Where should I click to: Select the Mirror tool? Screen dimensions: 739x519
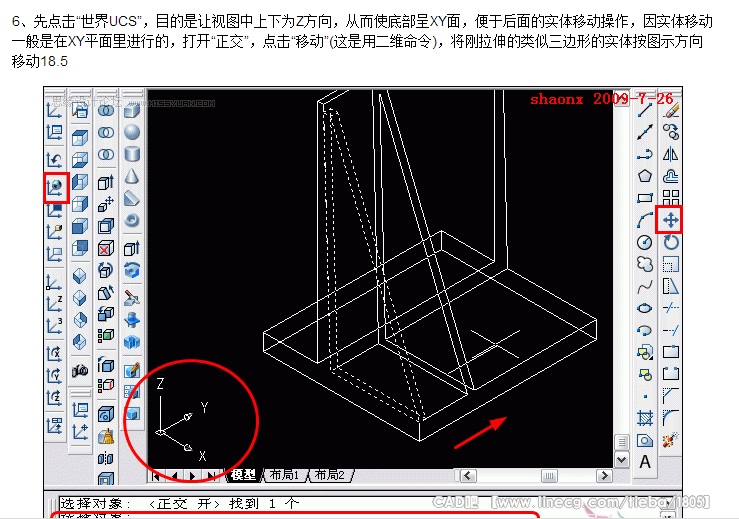(671, 154)
